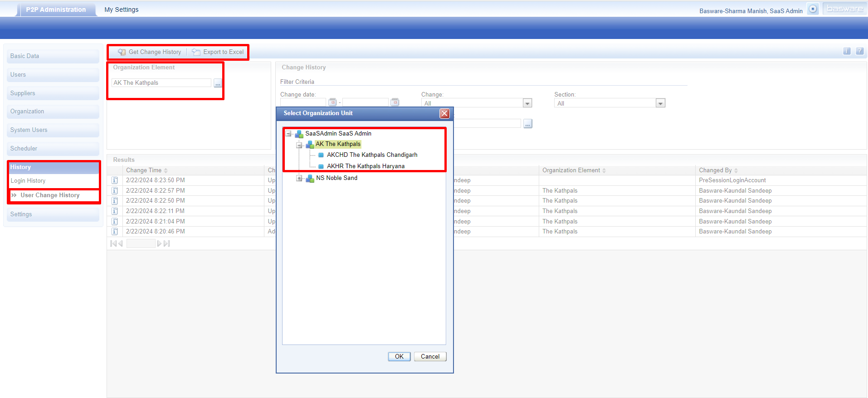This screenshot has height=398, width=868.
Task: Open the Section dropdown
Action: pyautogui.click(x=660, y=103)
